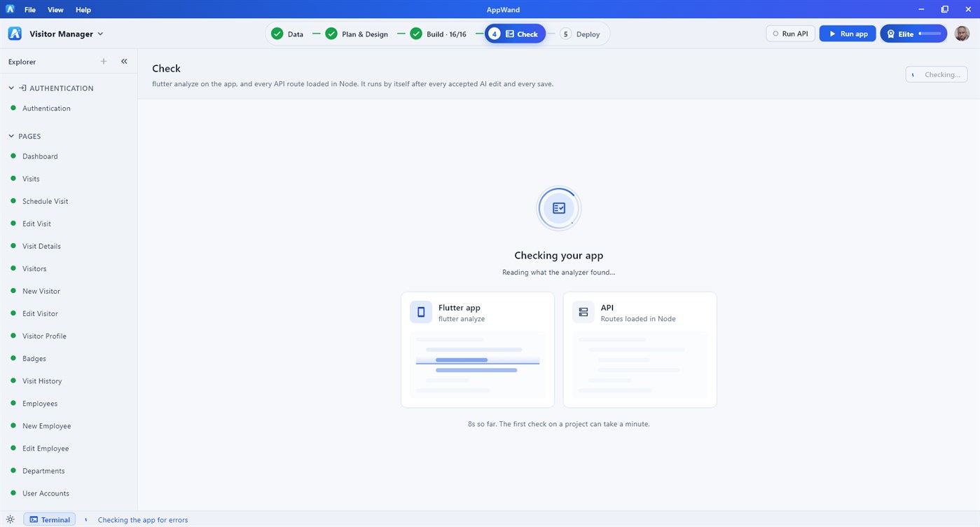980x527 pixels.
Task: Add a new item in Explorer
Action: click(104, 62)
